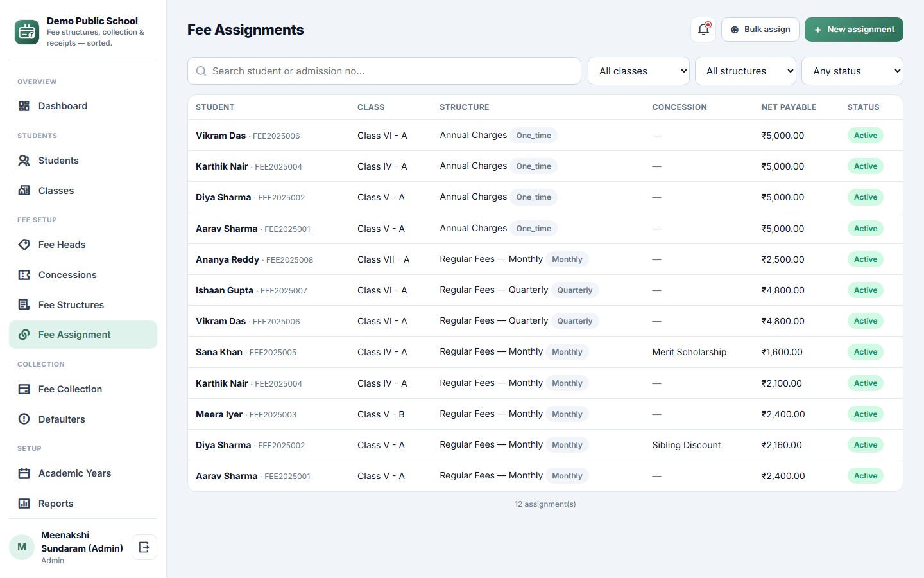Click the search magnifier icon

click(x=201, y=71)
